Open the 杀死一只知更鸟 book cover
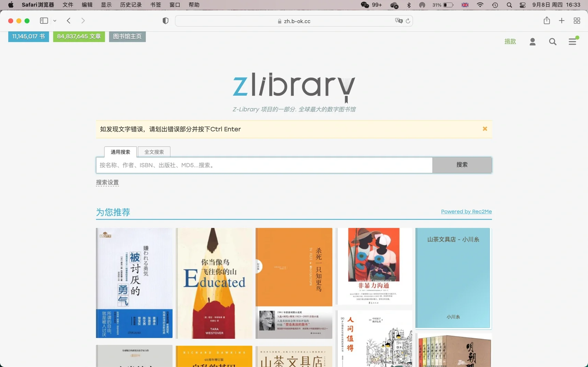Image resolution: width=588 pixels, height=367 pixels. coord(294,283)
